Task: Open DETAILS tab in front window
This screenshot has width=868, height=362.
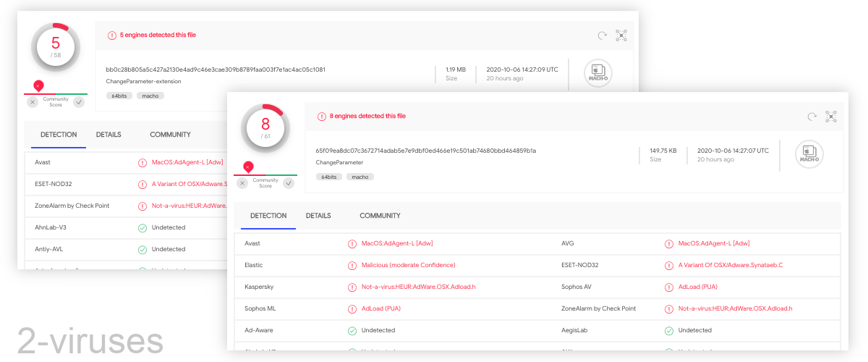Action: (318, 216)
